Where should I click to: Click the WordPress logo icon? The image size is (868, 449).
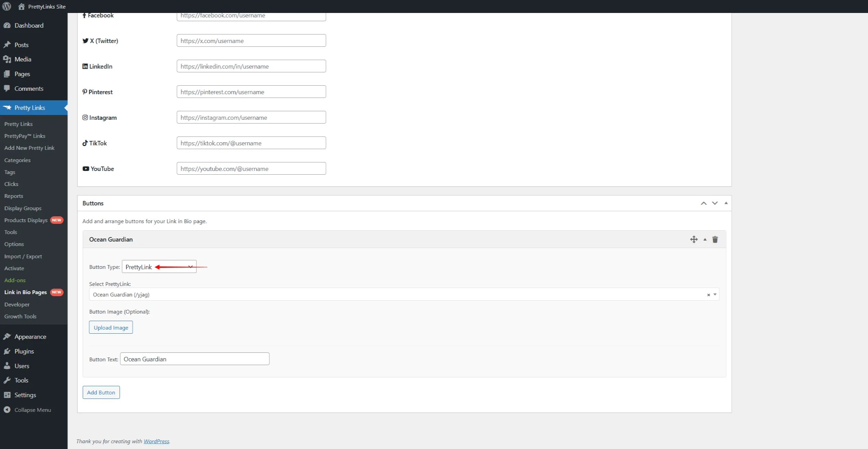coord(6,6)
